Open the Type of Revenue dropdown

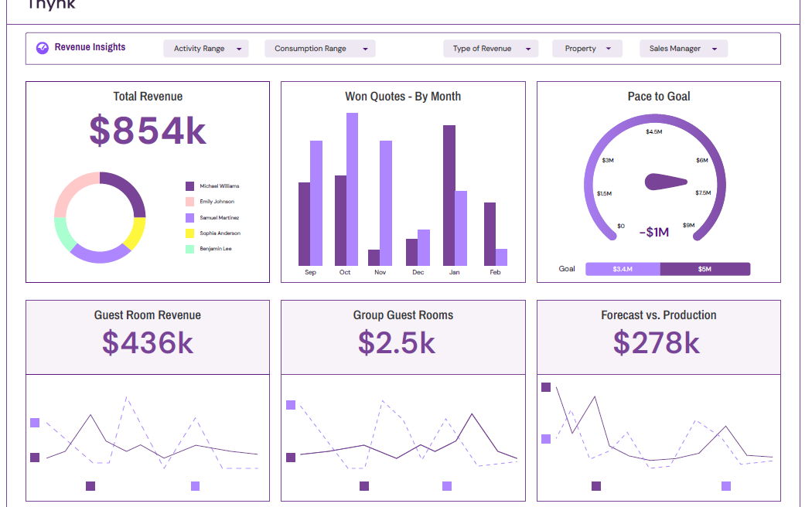coord(490,49)
